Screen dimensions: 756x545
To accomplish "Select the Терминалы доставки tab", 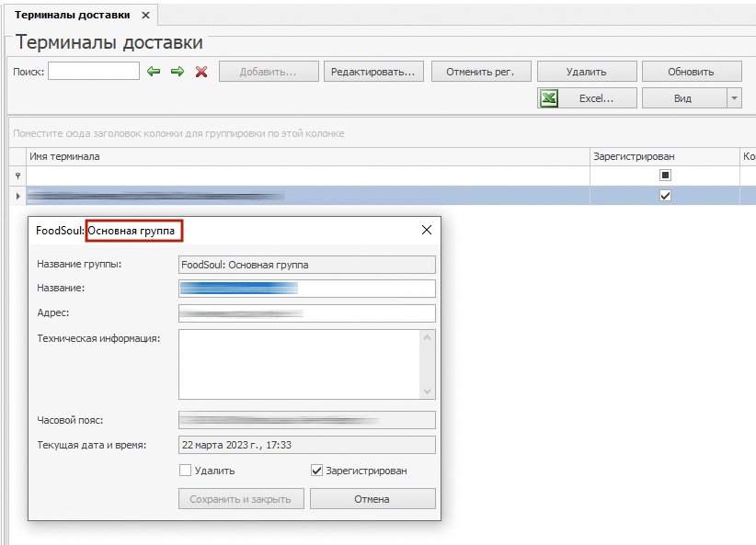I will tap(72, 16).
